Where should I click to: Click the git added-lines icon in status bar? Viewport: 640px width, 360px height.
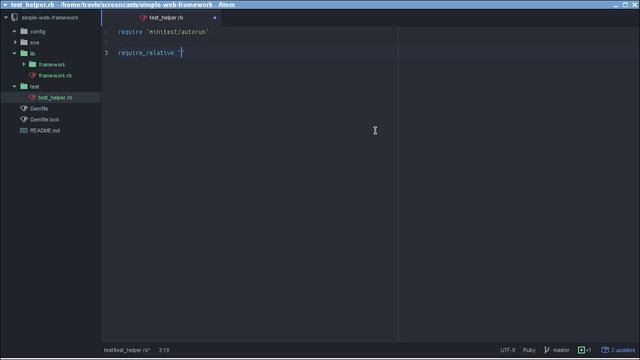point(581,350)
